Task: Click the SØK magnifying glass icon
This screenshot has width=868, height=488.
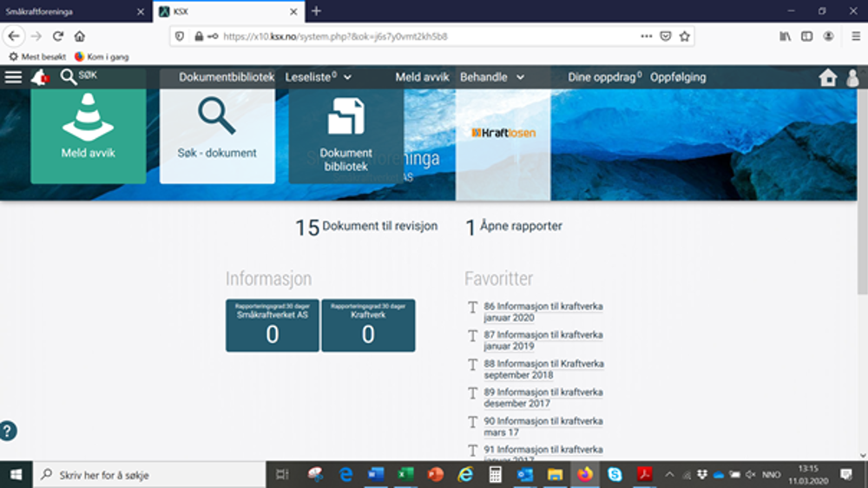Action: [x=69, y=77]
